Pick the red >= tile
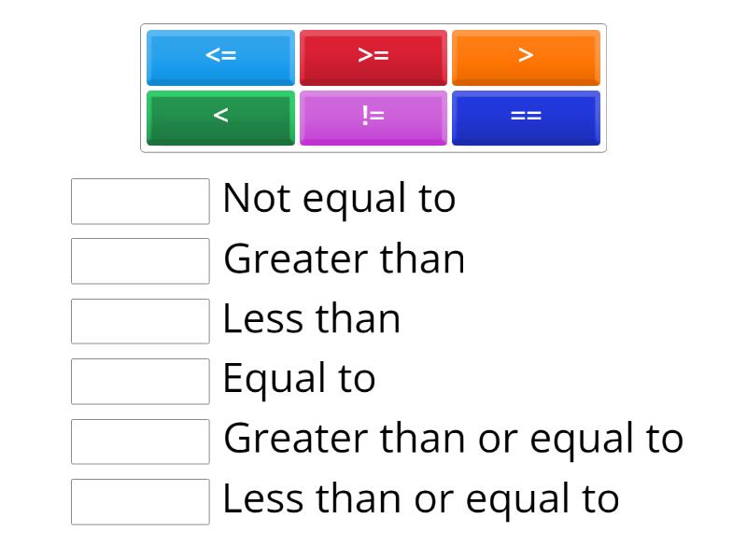747x560 pixels. click(x=373, y=57)
